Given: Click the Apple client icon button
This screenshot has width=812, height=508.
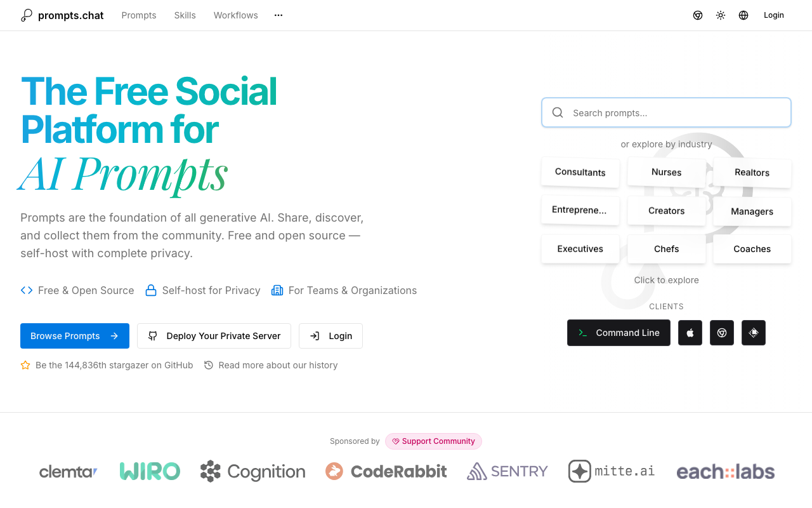Looking at the screenshot, I should [690, 333].
